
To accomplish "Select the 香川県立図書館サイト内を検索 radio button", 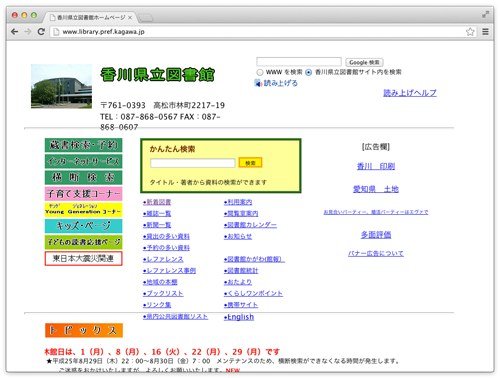I will (x=309, y=72).
